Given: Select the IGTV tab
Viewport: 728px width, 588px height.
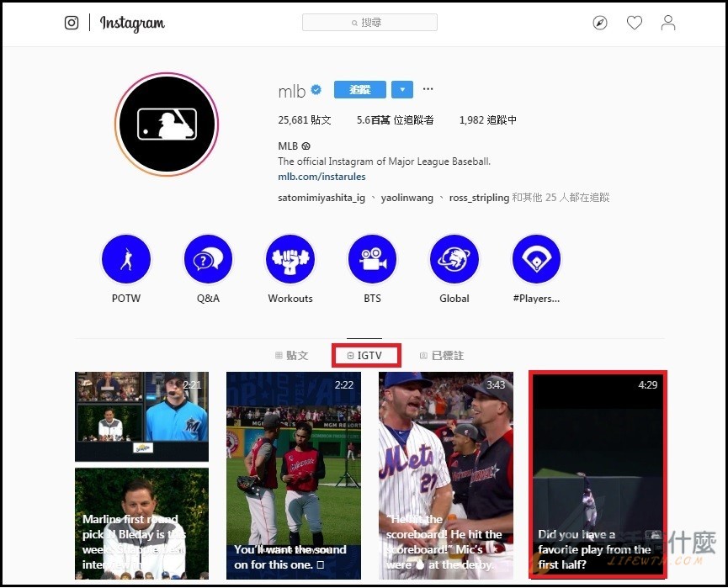Looking at the screenshot, I should pyautogui.click(x=365, y=356).
